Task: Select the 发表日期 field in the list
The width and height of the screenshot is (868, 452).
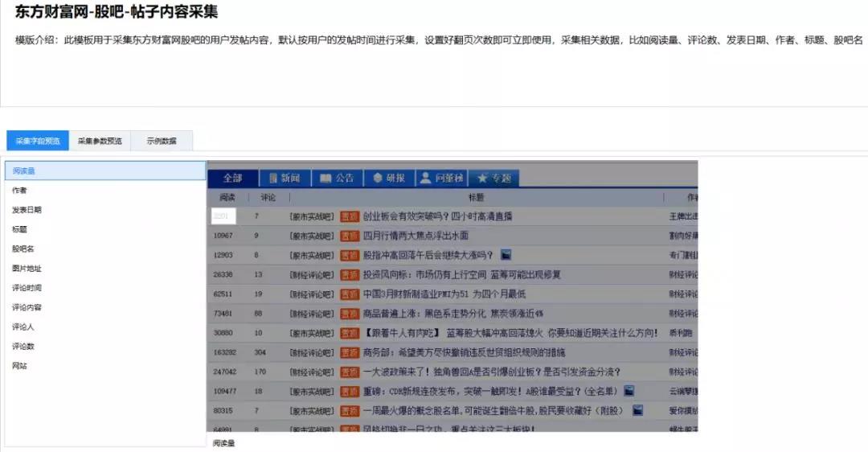Action: click(105, 209)
